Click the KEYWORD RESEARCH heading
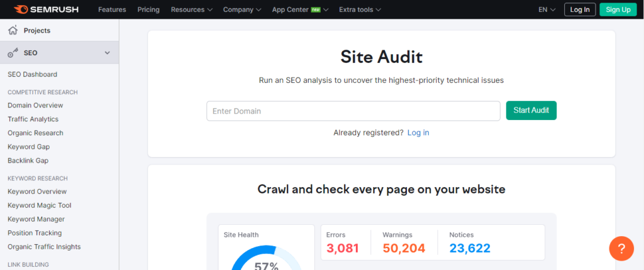This screenshot has width=644, height=270. pyautogui.click(x=38, y=178)
